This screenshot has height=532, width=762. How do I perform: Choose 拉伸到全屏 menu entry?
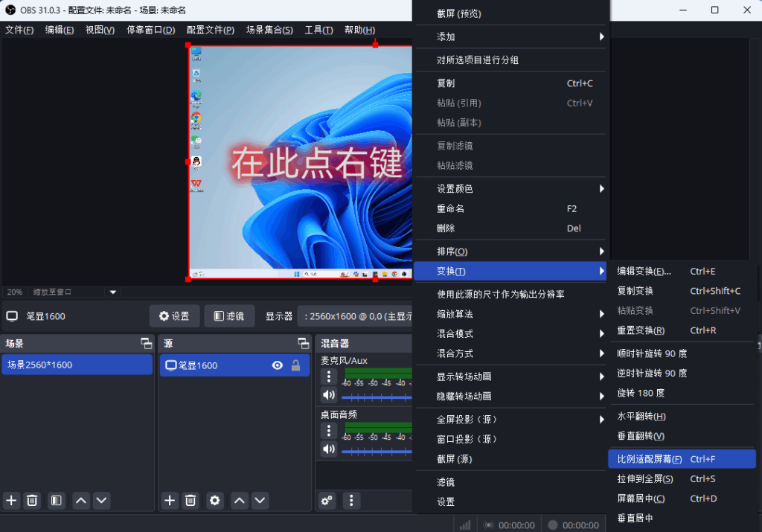point(682,479)
